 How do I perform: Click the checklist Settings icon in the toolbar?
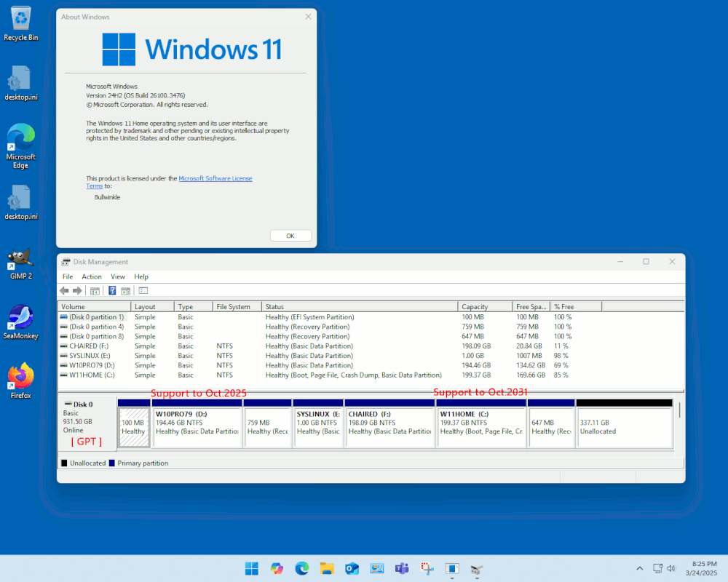coord(143,290)
